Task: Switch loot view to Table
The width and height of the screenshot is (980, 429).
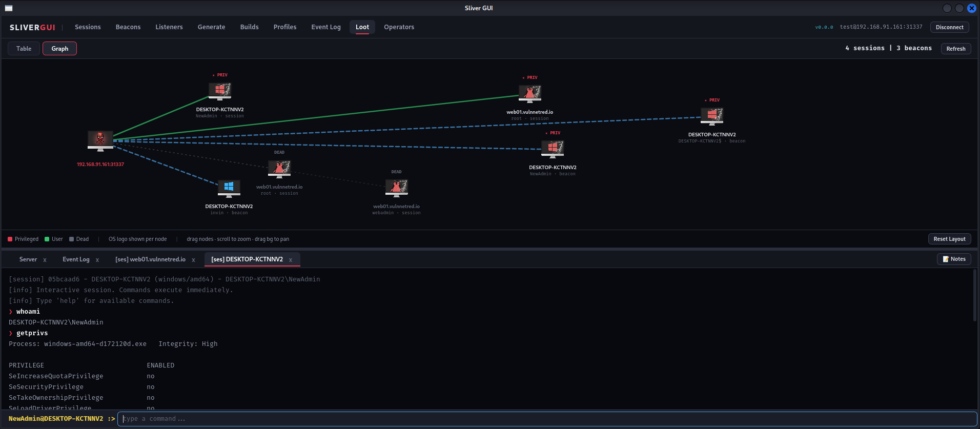Action: click(x=24, y=49)
